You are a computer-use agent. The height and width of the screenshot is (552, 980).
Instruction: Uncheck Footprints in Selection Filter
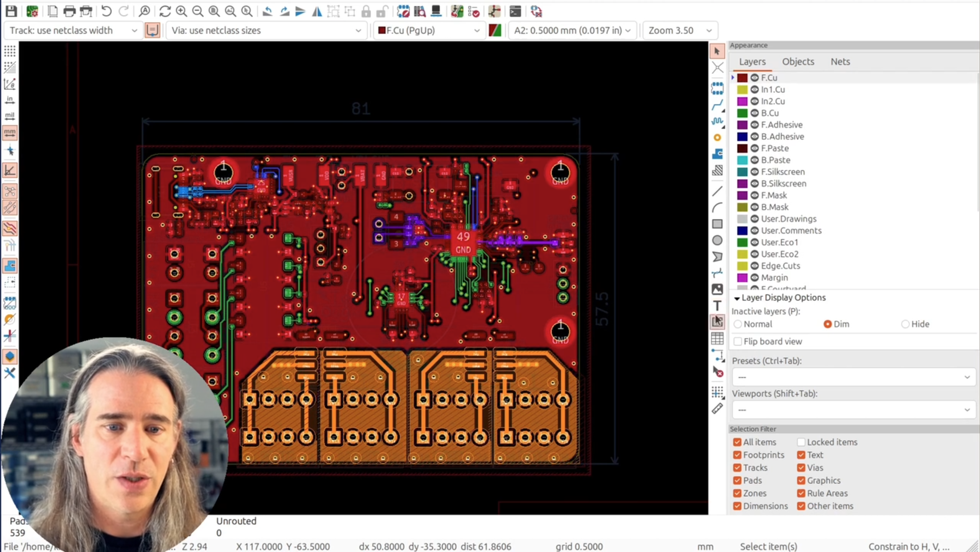pyautogui.click(x=737, y=455)
